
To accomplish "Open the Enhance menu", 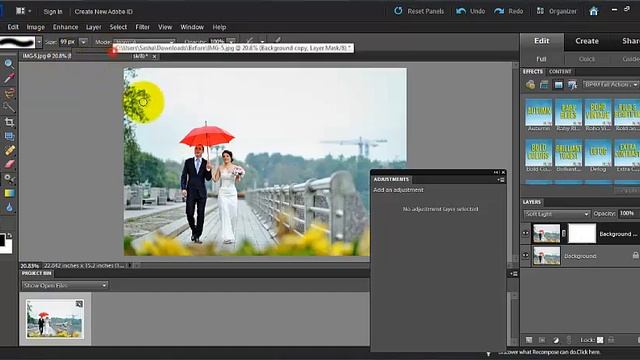I will pos(65,27).
